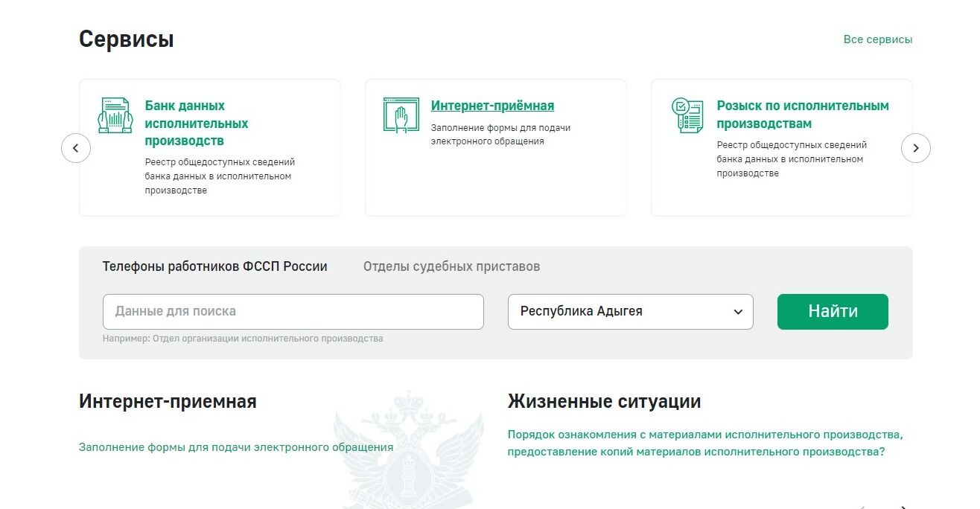The image size is (980, 509).
Task: Open the Все сервисы link
Action: (878, 39)
